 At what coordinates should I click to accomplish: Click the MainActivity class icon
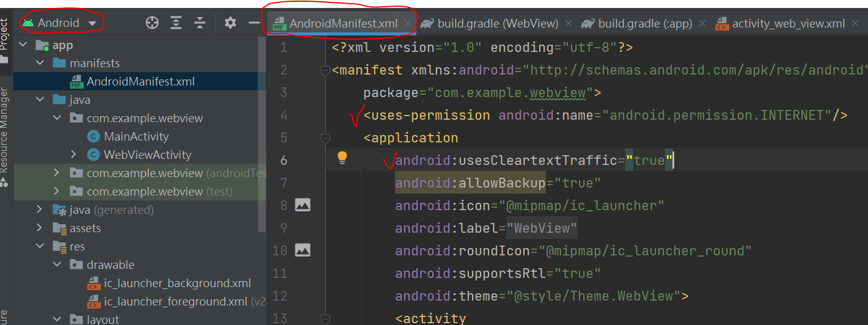(x=94, y=137)
